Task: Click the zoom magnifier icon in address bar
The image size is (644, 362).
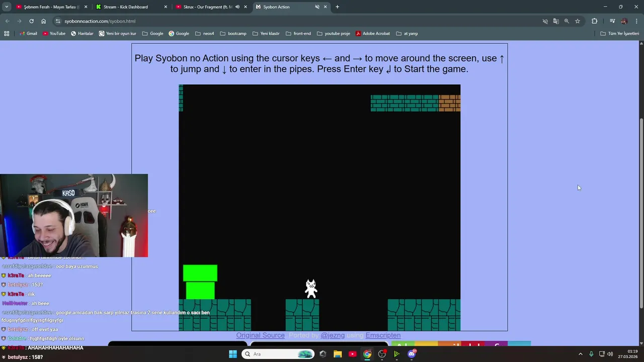Action: [x=567, y=21]
